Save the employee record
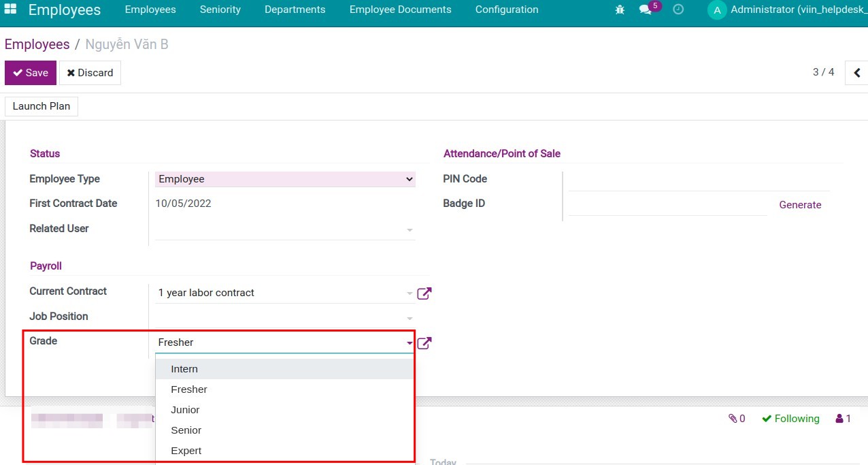The image size is (868, 465). coord(30,72)
